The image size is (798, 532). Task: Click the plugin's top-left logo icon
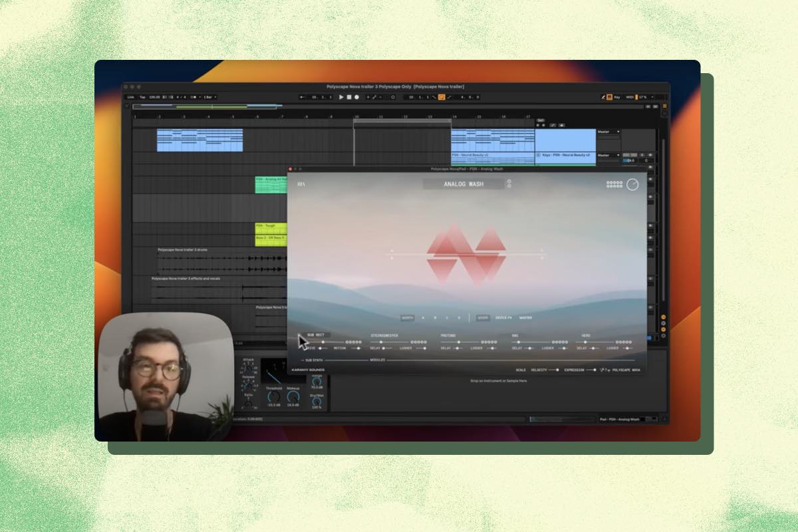click(301, 184)
